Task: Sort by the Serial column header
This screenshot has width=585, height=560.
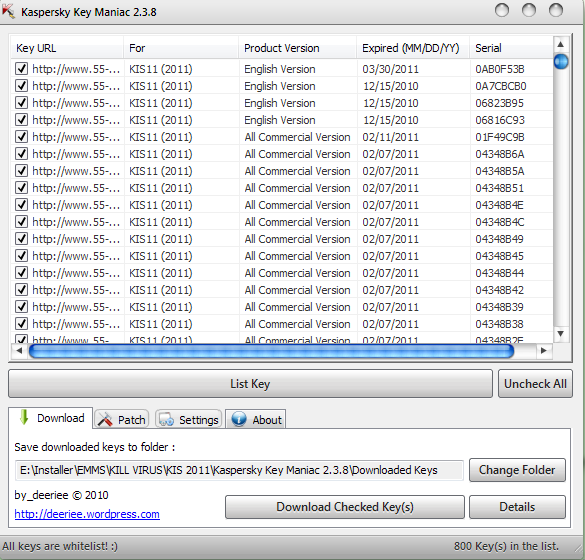Action: [511, 48]
